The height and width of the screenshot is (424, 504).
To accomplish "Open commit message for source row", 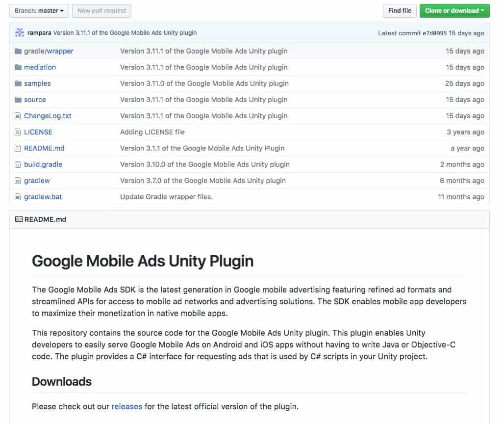I will (204, 100).
